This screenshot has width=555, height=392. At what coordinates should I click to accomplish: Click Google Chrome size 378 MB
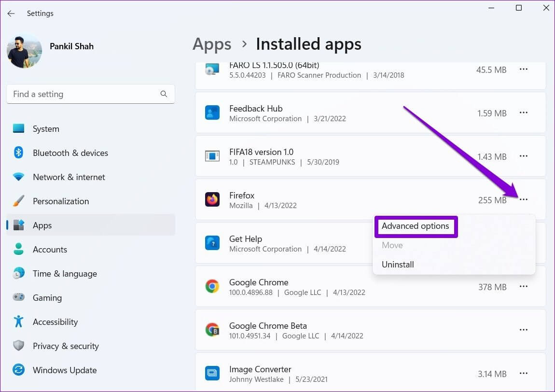[x=492, y=287]
